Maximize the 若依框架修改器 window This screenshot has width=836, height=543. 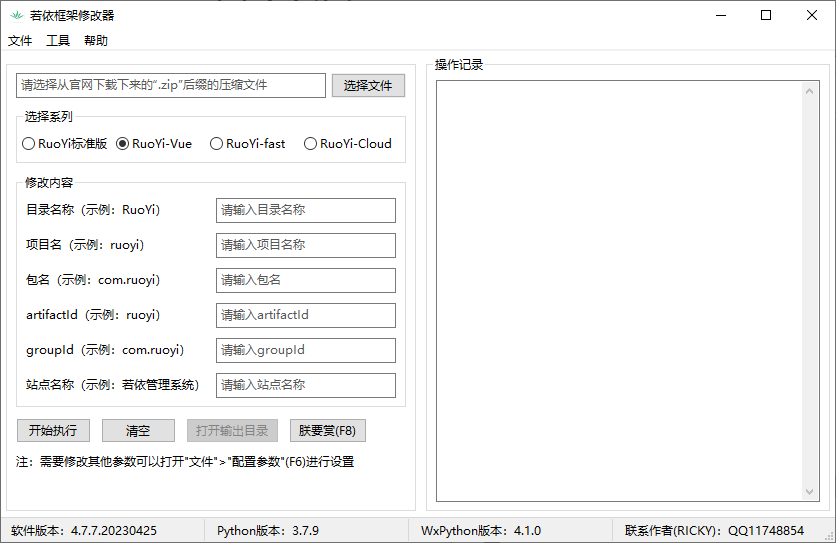tap(766, 15)
